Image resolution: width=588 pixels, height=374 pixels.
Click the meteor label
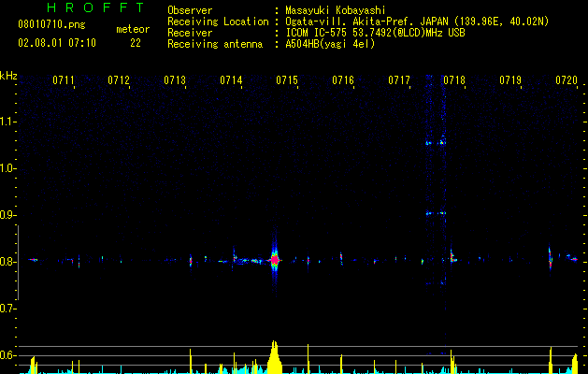(x=133, y=29)
